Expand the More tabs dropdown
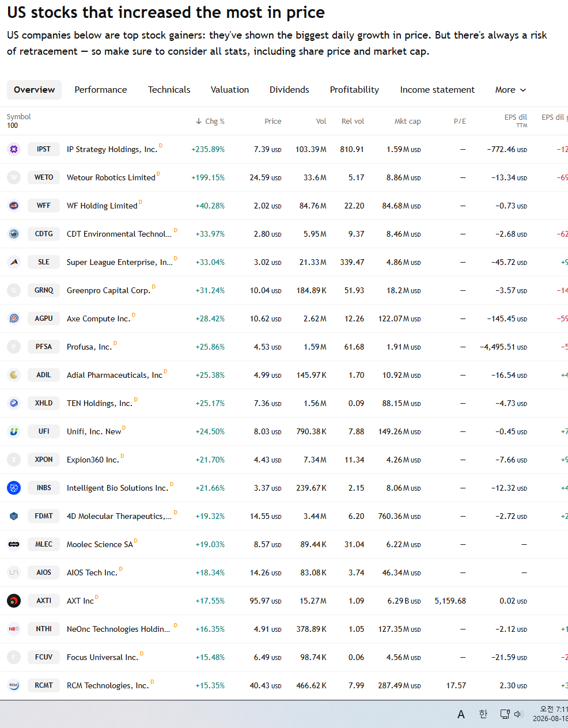568x728 pixels. tap(510, 90)
